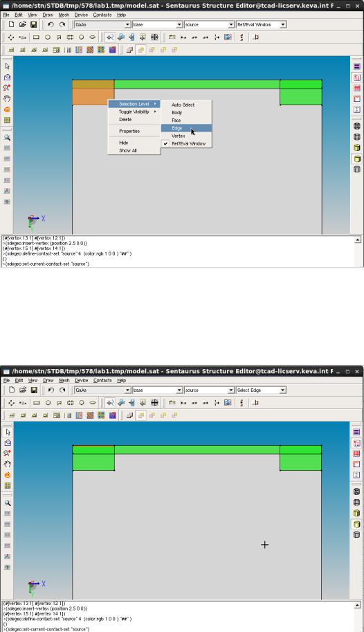The width and height of the screenshot is (364, 632).
Task: Click Redo arrow in the window with context menu
Action: (62, 24)
